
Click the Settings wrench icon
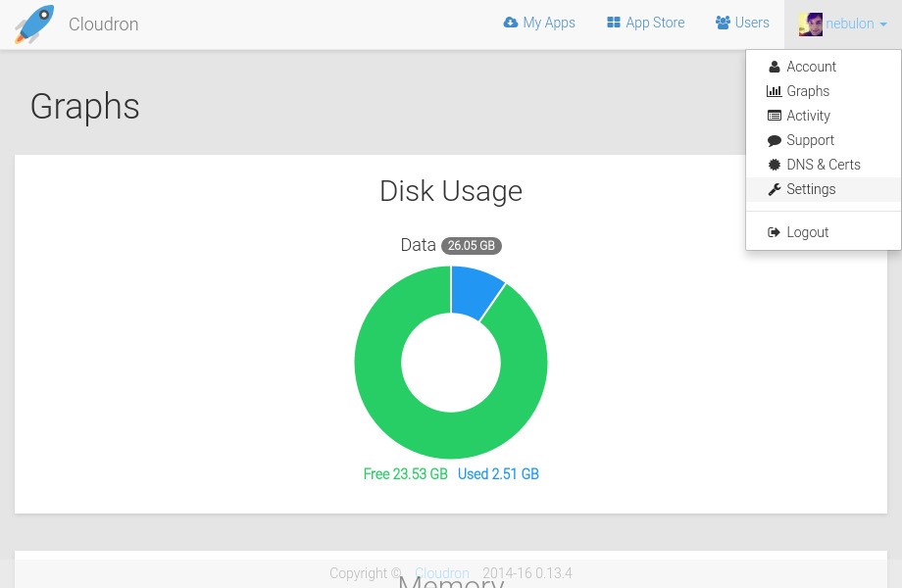pyautogui.click(x=775, y=189)
